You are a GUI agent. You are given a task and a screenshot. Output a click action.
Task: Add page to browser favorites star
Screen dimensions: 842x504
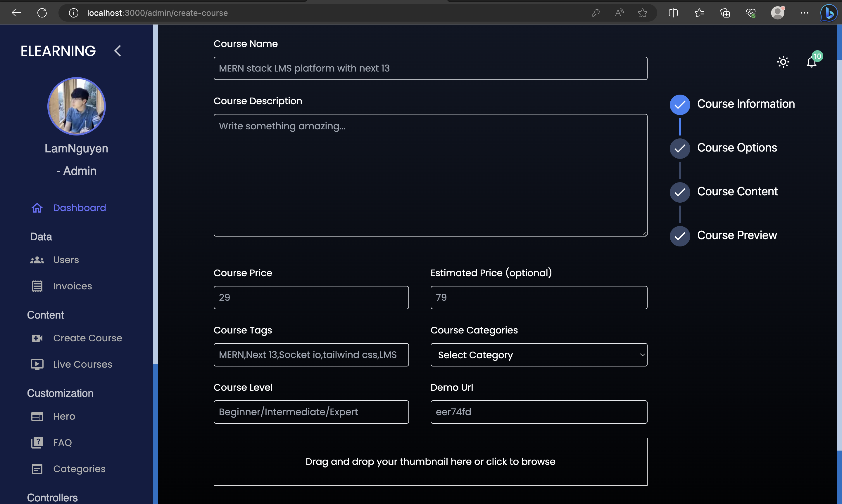pos(642,13)
